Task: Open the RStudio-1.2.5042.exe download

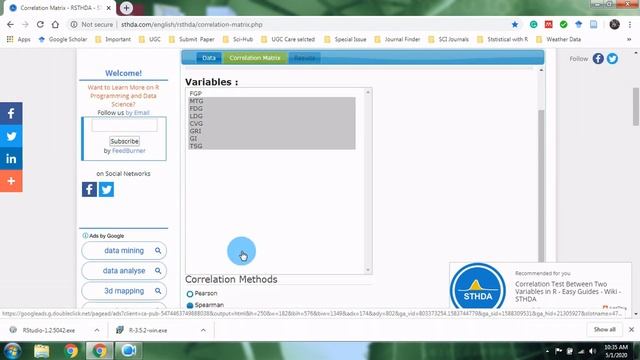Action: [49, 330]
